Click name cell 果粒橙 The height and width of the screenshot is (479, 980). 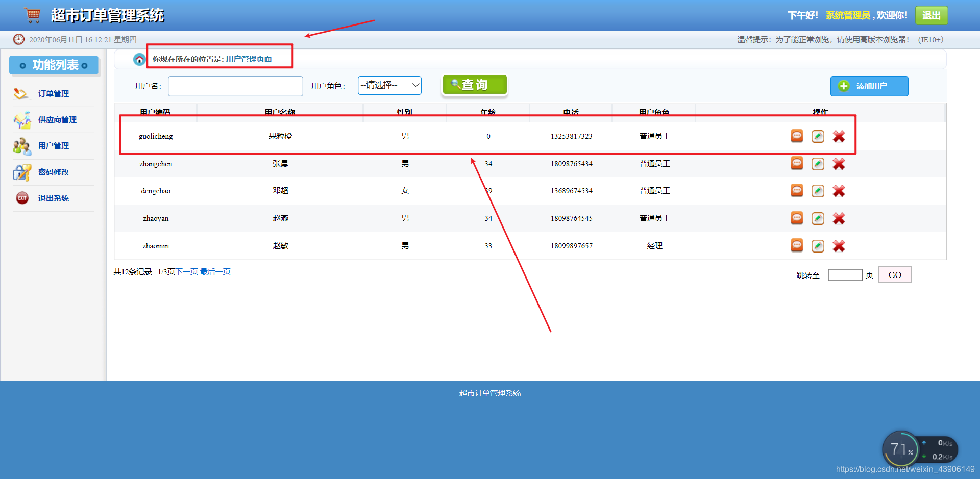[x=281, y=136]
